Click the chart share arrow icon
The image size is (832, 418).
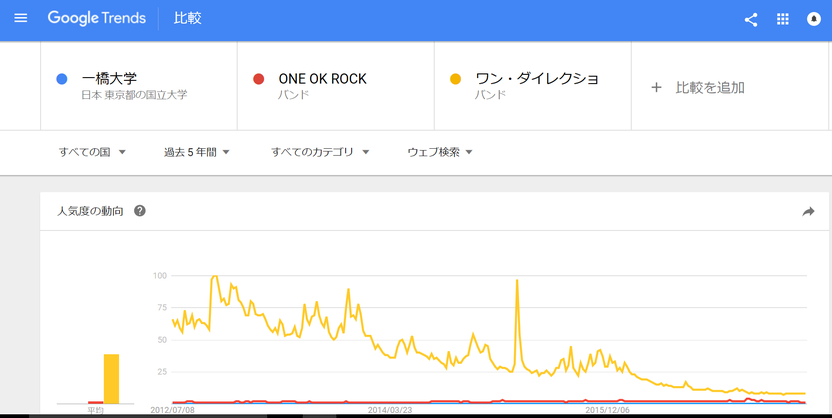pyautogui.click(x=808, y=212)
